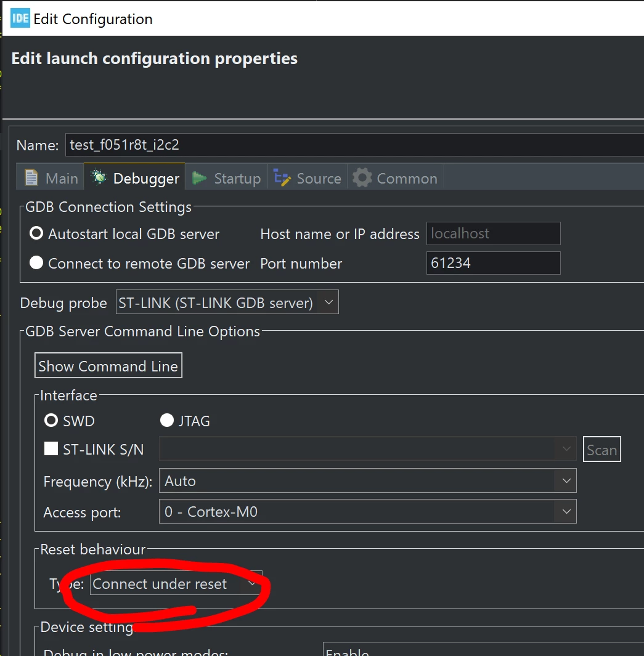
Task: Click the Host name or IP address field
Action: (494, 233)
